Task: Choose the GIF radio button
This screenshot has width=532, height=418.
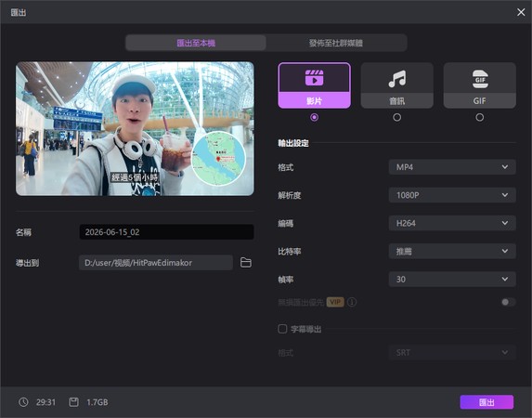Action: click(480, 117)
